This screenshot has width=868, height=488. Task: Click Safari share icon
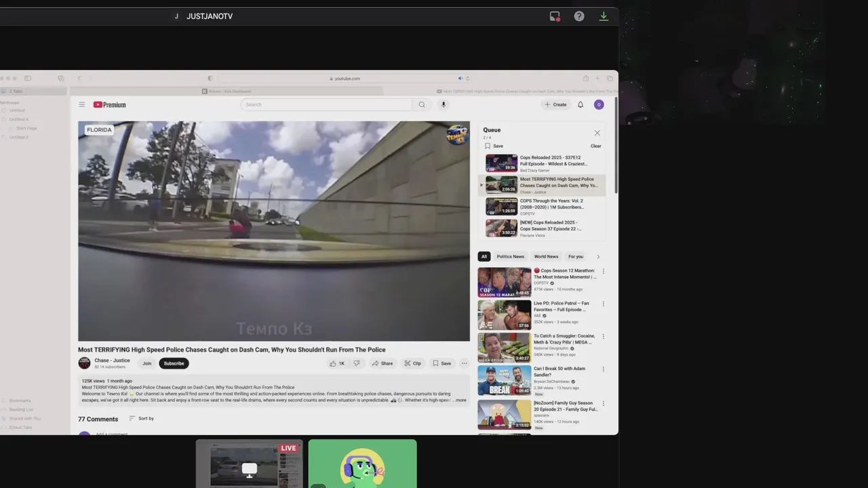pos(586,79)
